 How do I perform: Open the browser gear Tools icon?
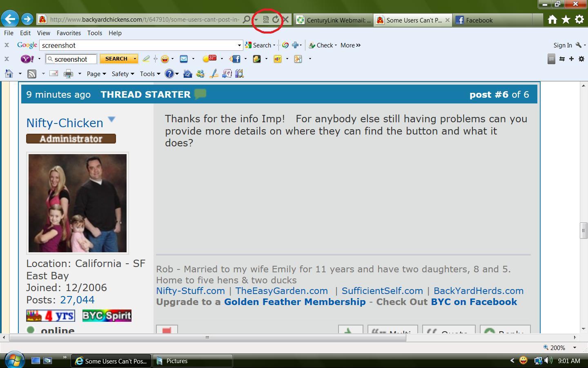pos(579,20)
